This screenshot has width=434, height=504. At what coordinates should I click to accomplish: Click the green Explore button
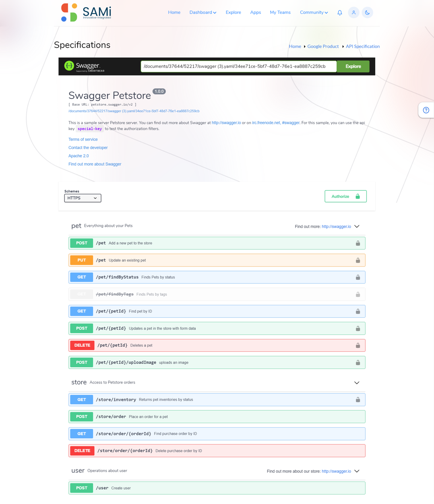pos(353,66)
